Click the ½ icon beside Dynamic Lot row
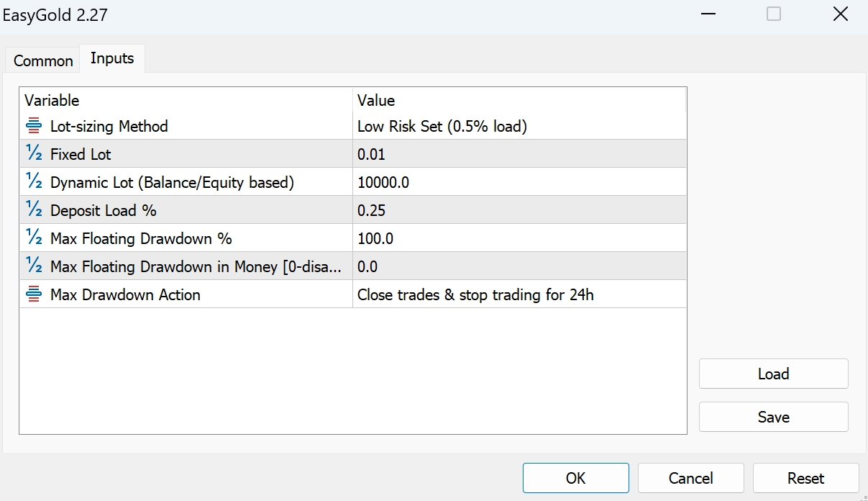Viewport: 868px width, 501px height. pyautogui.click(x=34, y=182)
